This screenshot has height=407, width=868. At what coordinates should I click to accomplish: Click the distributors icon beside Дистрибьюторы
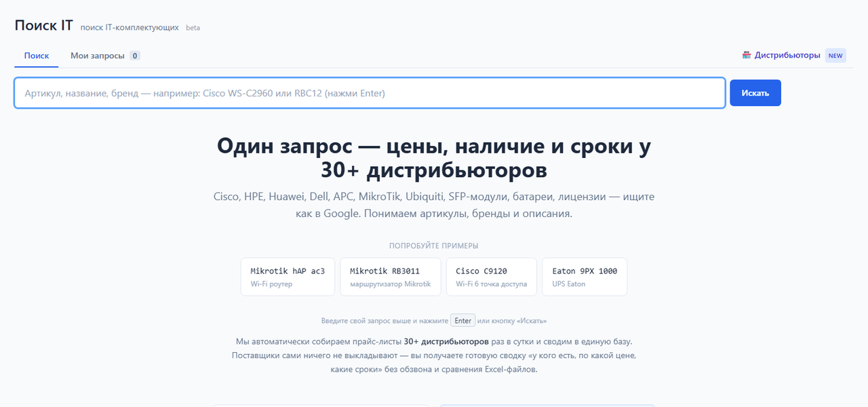[x=747, y=55]
